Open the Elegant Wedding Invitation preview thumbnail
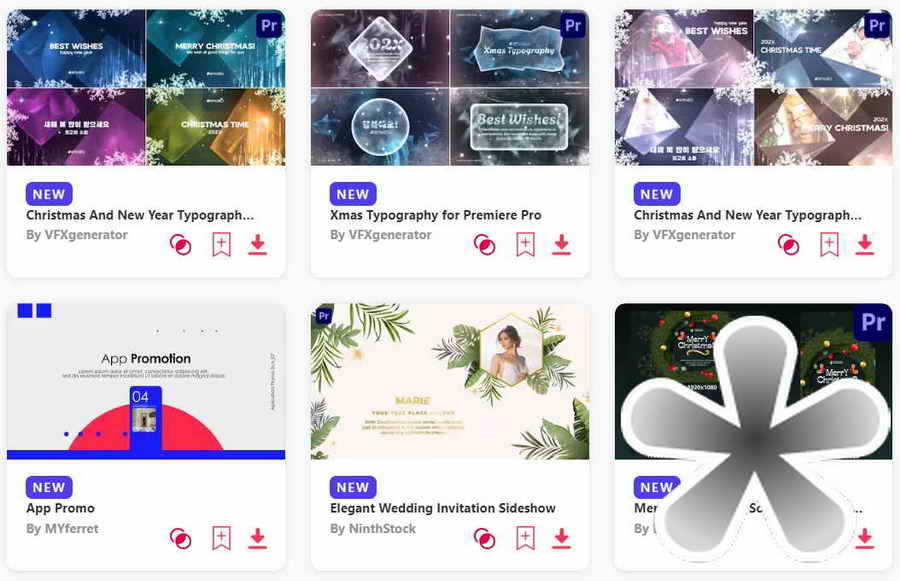 coord(450,381)
